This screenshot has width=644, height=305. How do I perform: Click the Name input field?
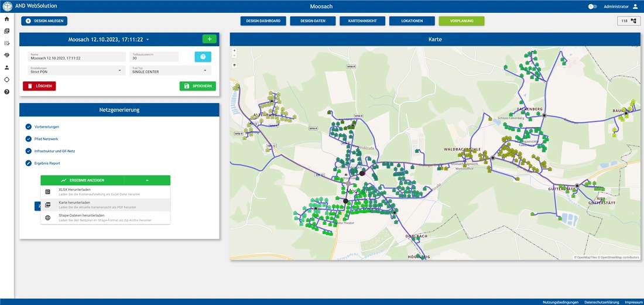(x=76, y=57)
